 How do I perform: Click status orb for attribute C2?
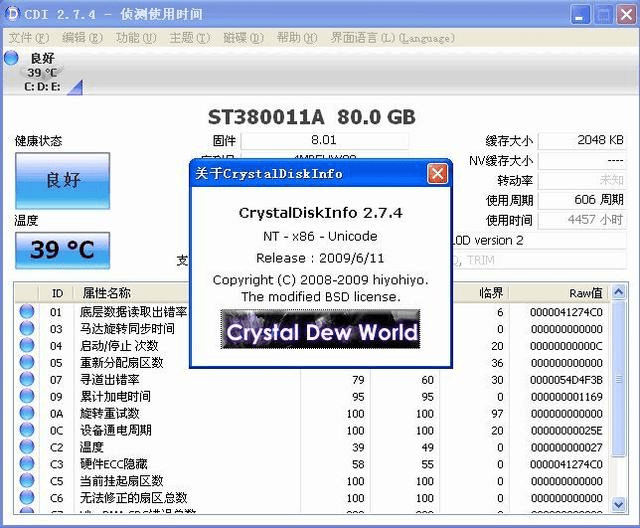27,447
